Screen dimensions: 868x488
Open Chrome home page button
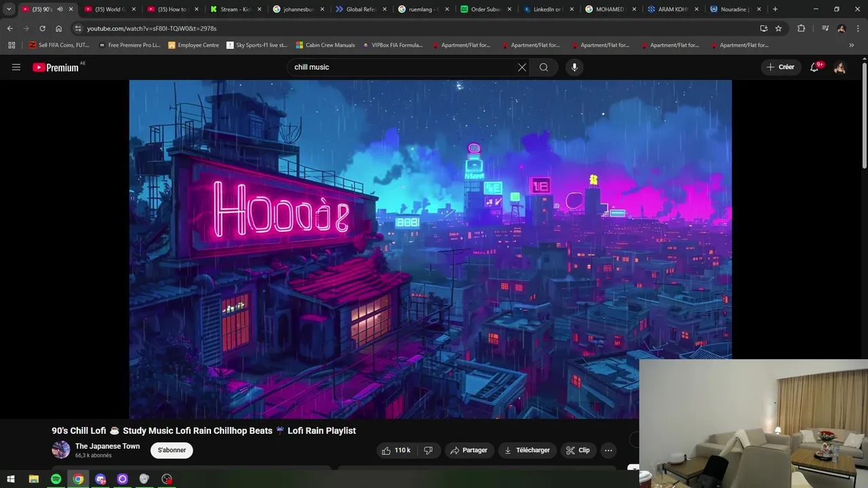(58, 28)
